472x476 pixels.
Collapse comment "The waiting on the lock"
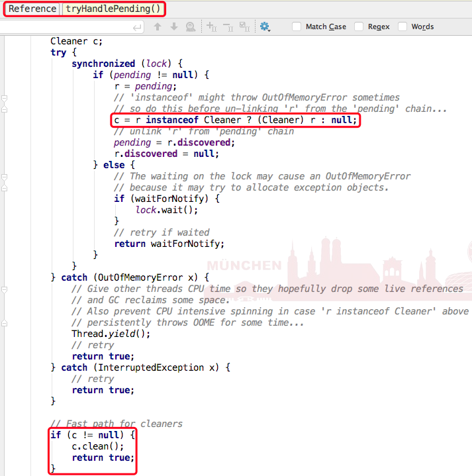(4, 177)
